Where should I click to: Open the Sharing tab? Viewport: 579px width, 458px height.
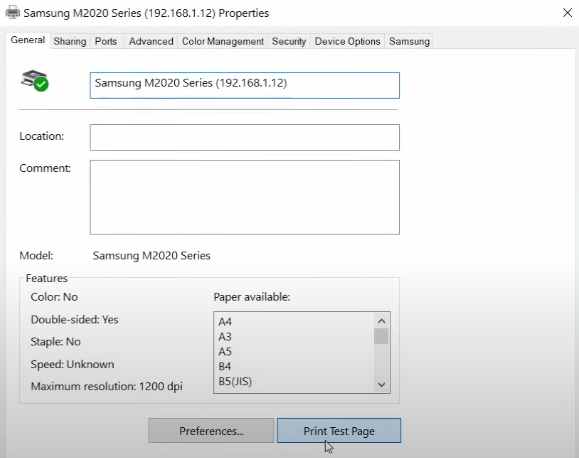click(70, 41)
